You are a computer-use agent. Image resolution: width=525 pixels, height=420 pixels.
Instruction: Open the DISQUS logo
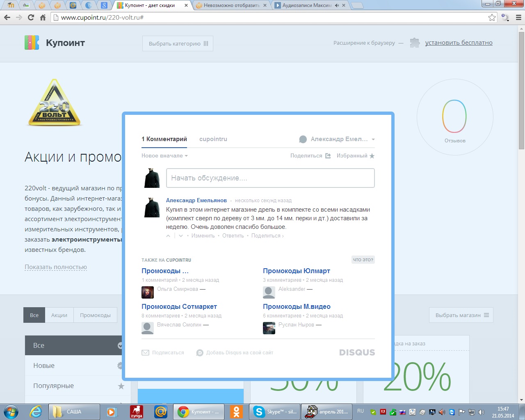coord(357,352)
